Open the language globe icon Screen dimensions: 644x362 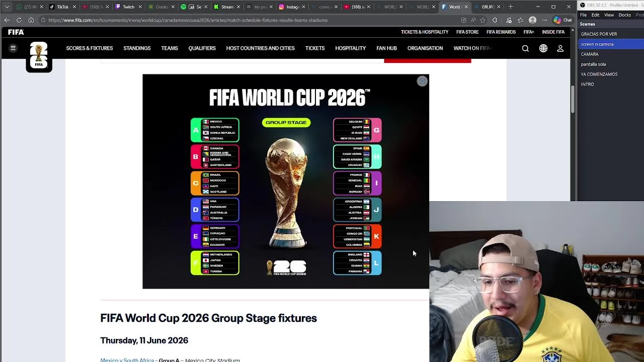[x=543, y=49]
